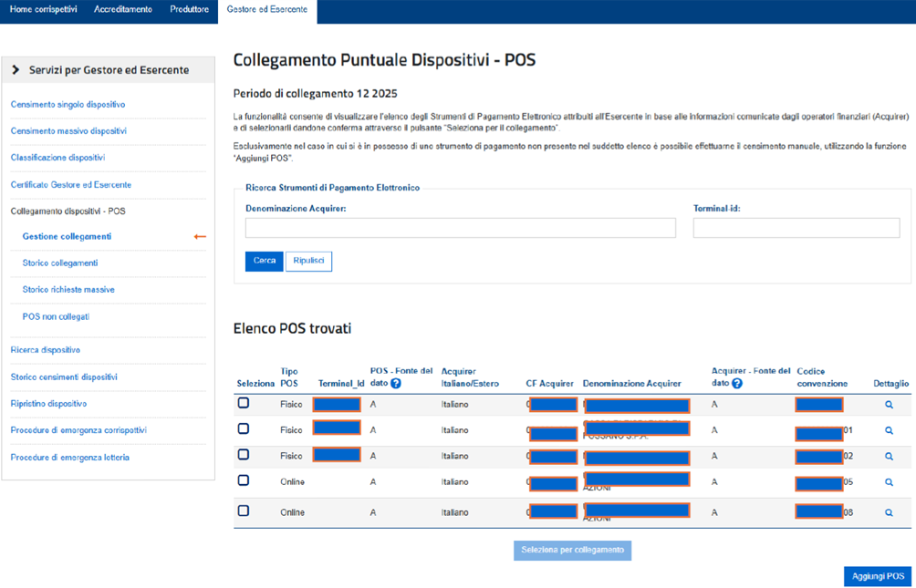
Task: Open detail magnifier for convention ending 05
Action: pyautogui.click(x=889, y=482)
